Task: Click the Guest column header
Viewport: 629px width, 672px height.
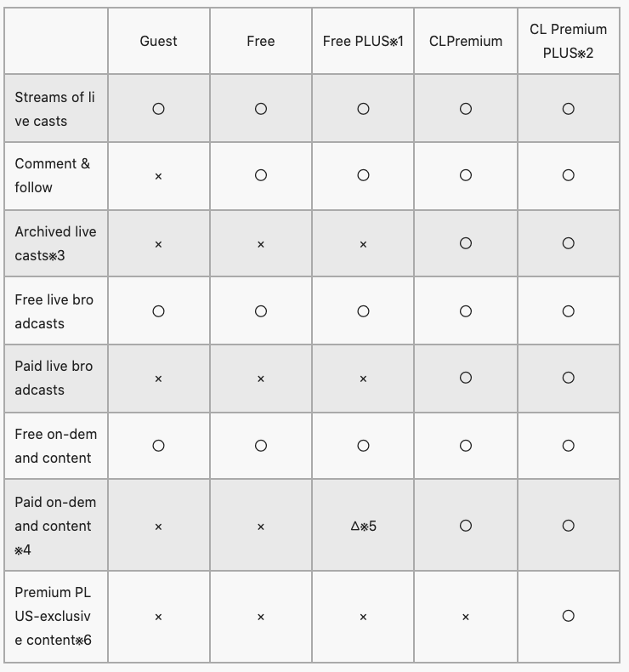Action: click(158, 41)
